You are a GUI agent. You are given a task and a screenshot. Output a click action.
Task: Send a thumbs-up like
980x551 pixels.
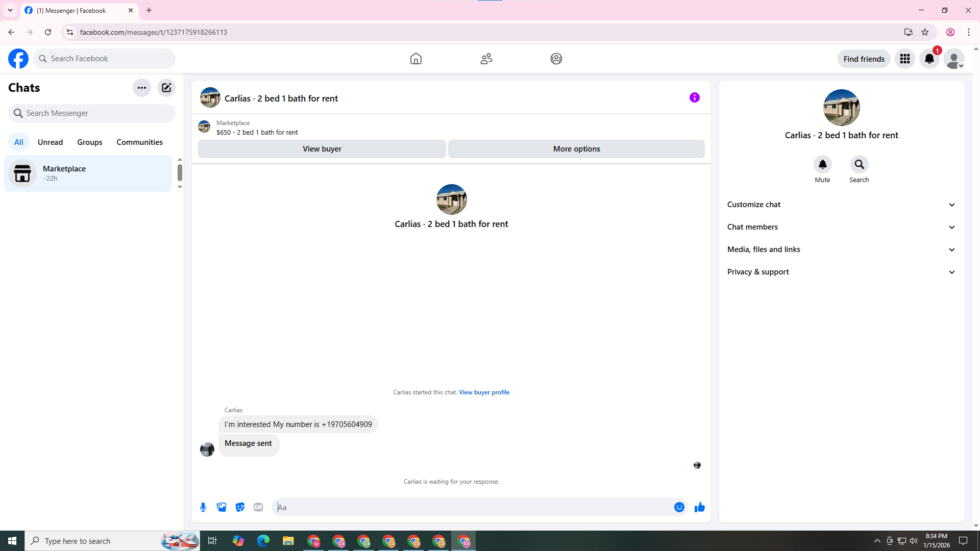699,507
